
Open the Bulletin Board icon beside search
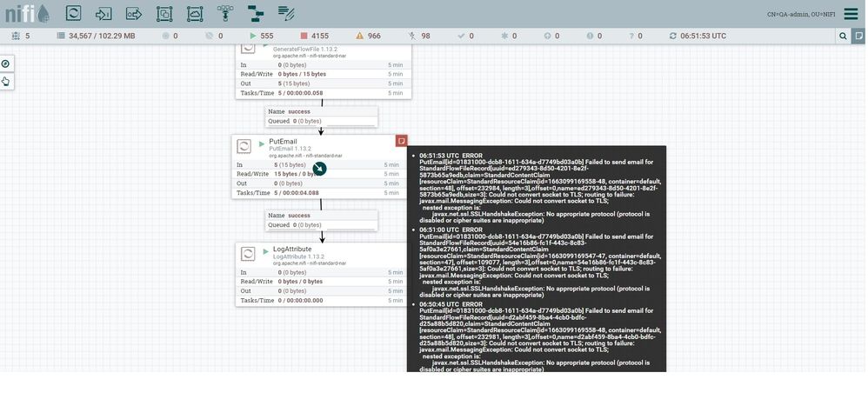pyautogui.click(x=858, y=36)
